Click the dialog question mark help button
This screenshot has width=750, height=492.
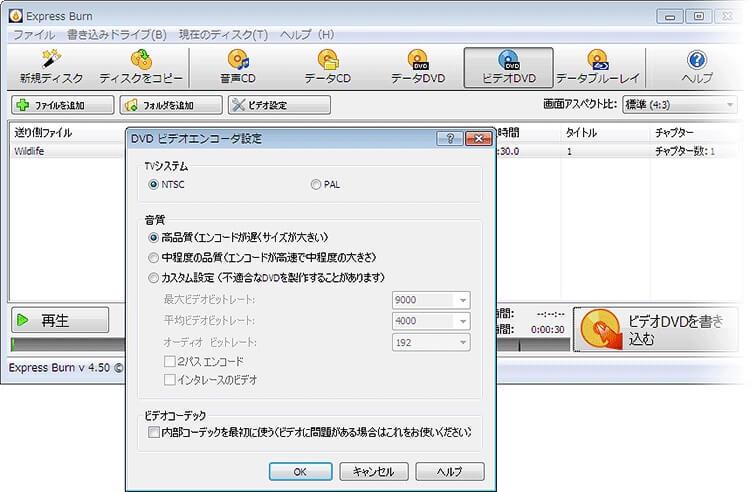click(x=450, y=139)
